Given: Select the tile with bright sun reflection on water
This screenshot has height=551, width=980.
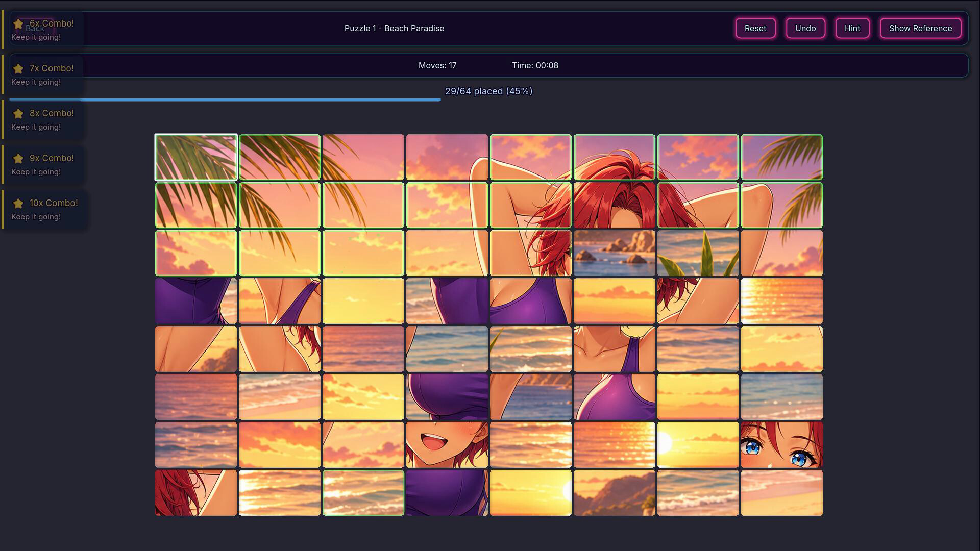Looking at the screenshot, I should coord(781,301).
